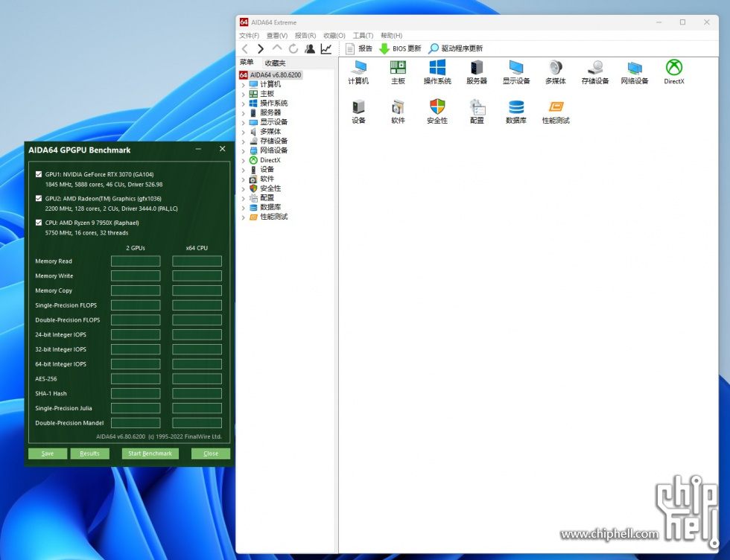Switch to the 收藏夹 tab
The width and height of the screenshot is (730, 560).
pos(275,63)
